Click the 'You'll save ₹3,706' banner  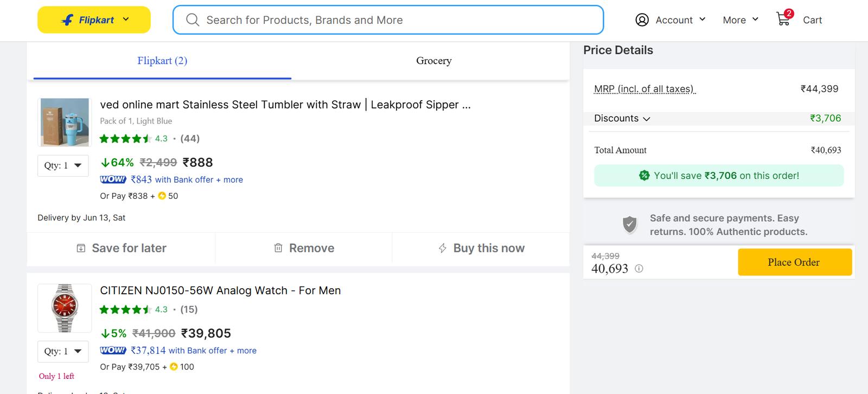(719, 176)
